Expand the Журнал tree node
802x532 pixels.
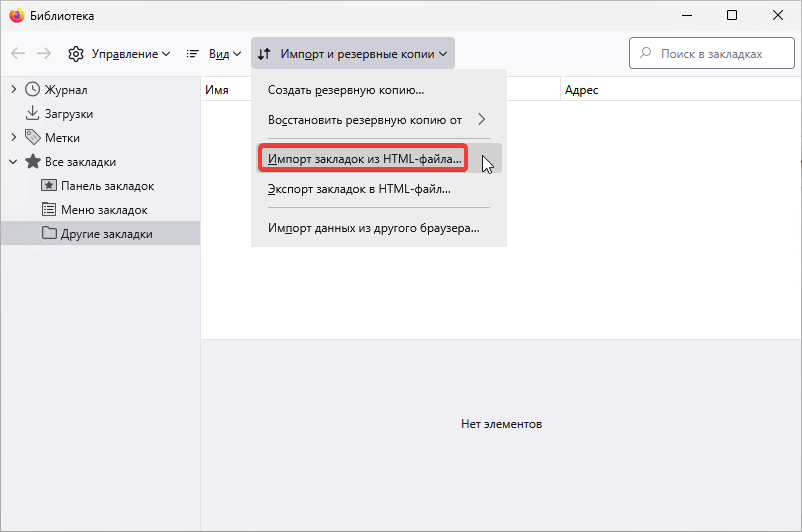[13, 90]
